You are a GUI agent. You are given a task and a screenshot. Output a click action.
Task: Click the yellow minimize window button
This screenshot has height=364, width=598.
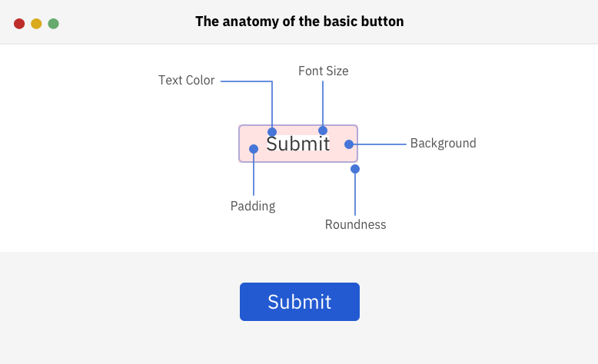[36, 24]
